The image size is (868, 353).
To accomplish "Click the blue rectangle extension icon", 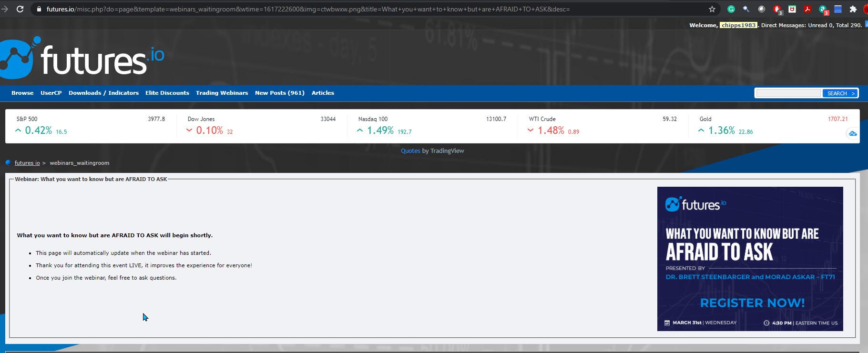I will (x=838, y=9).
